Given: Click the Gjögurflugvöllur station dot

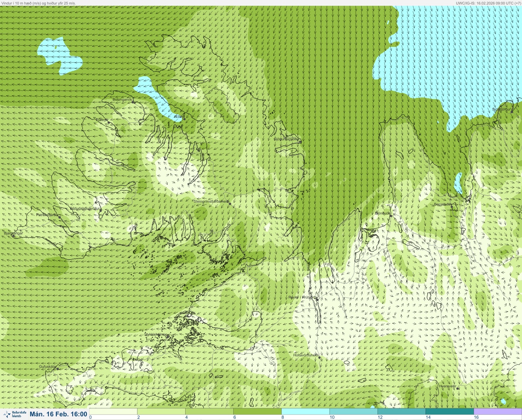Looking at the screenshot, I should click(x=300, y=142).
